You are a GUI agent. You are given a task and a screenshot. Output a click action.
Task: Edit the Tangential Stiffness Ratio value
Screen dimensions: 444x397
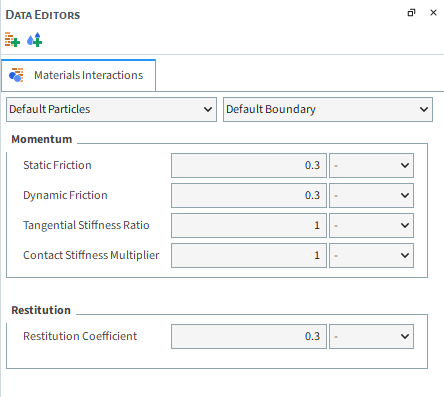pyautogui.click(x=249, y=225)
